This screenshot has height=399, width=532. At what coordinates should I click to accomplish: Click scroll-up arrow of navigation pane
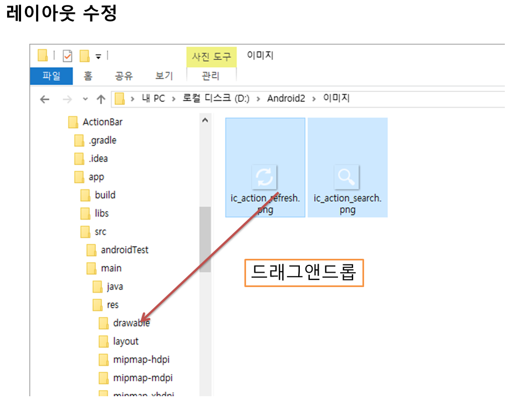pyautogui.click(x=204, y=120)
